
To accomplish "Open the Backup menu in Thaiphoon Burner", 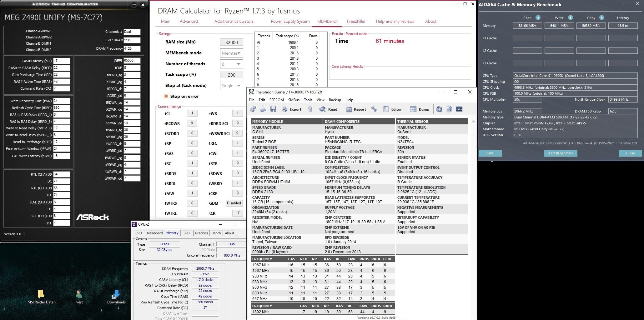I will 335,100.
